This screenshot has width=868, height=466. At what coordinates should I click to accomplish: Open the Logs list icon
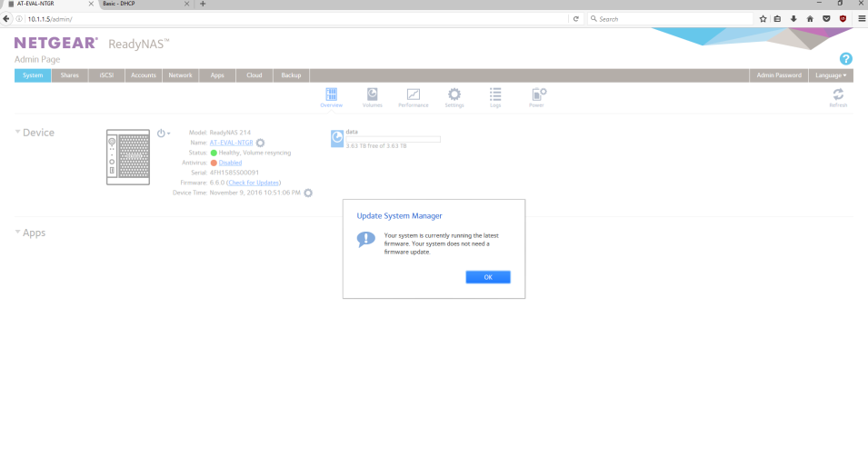coord(494,94)
